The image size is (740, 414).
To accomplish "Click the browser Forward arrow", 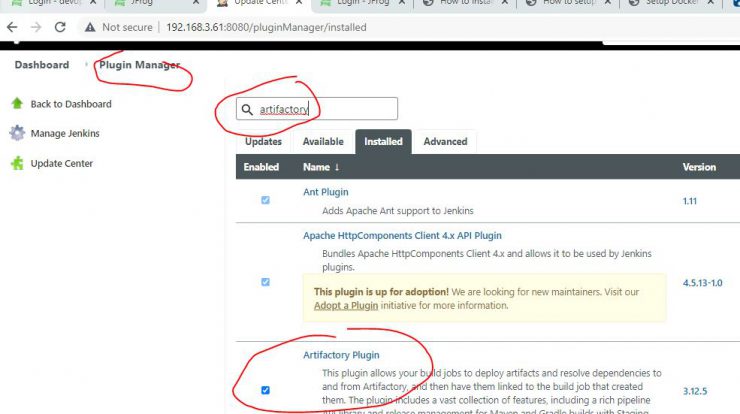I will tap(36, 27).
